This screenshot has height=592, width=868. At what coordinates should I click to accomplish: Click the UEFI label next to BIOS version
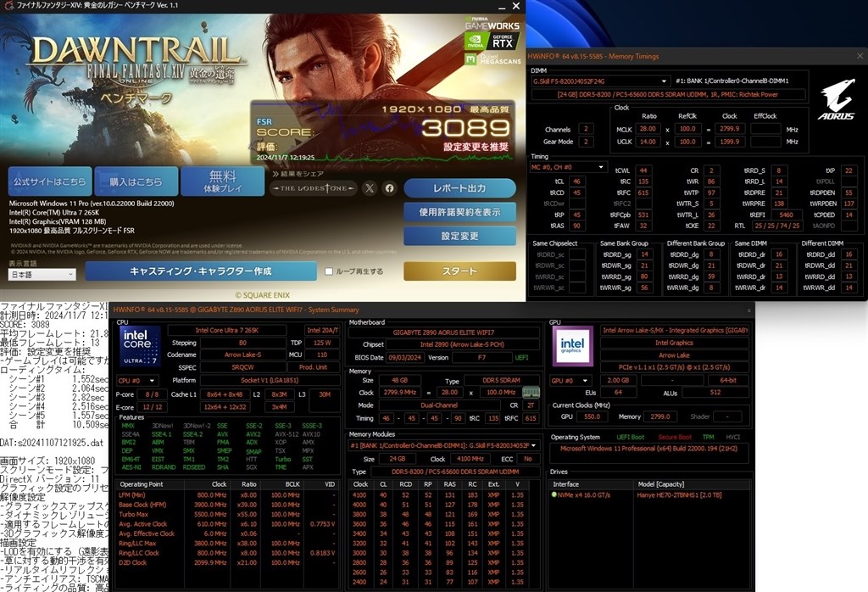click(x=521, y=358)
